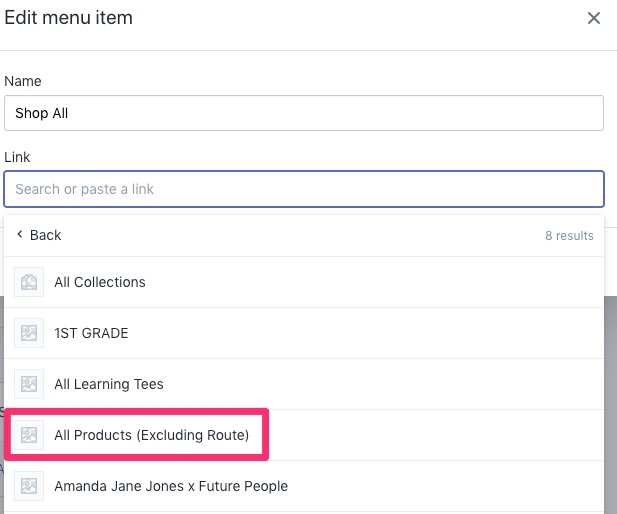617x514 pixels.
Task: Click the Amanda Jane Jones thumbnail icon
Action: [29, 486]
